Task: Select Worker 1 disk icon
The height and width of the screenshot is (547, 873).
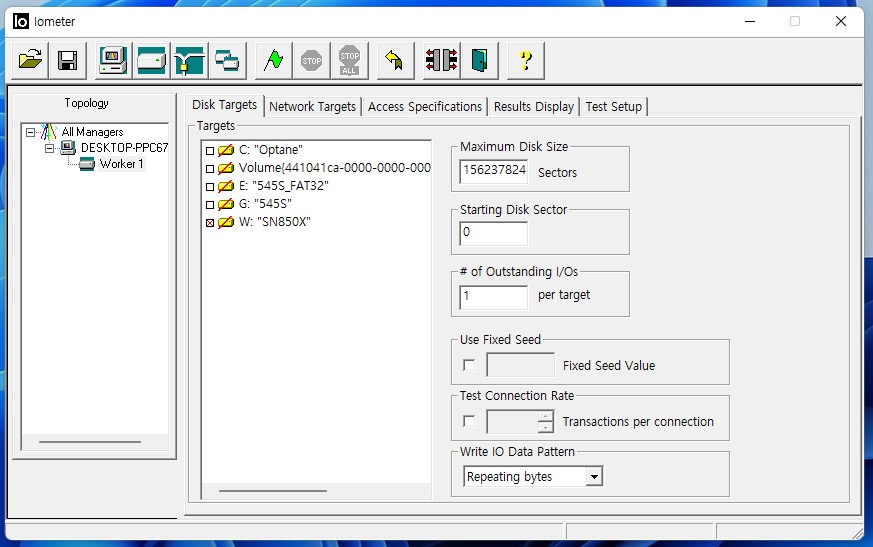Action: pyautogui.click(x=87, y=164)
